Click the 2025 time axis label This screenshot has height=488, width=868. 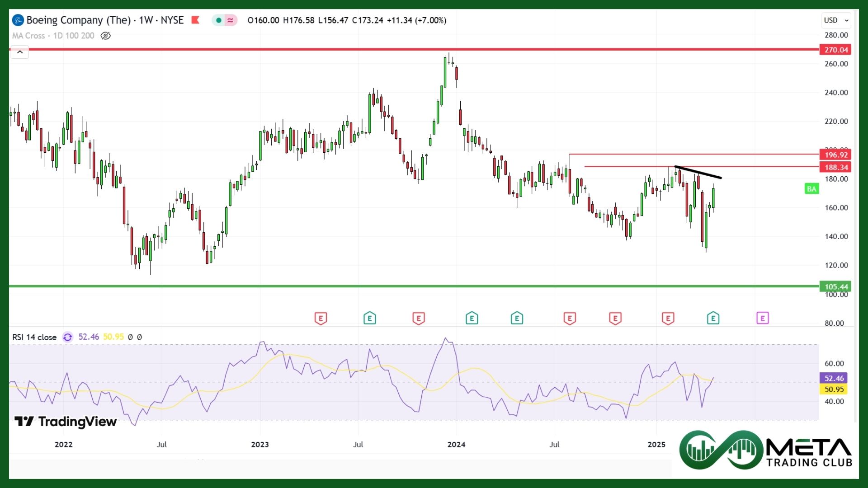coord(656,445)
